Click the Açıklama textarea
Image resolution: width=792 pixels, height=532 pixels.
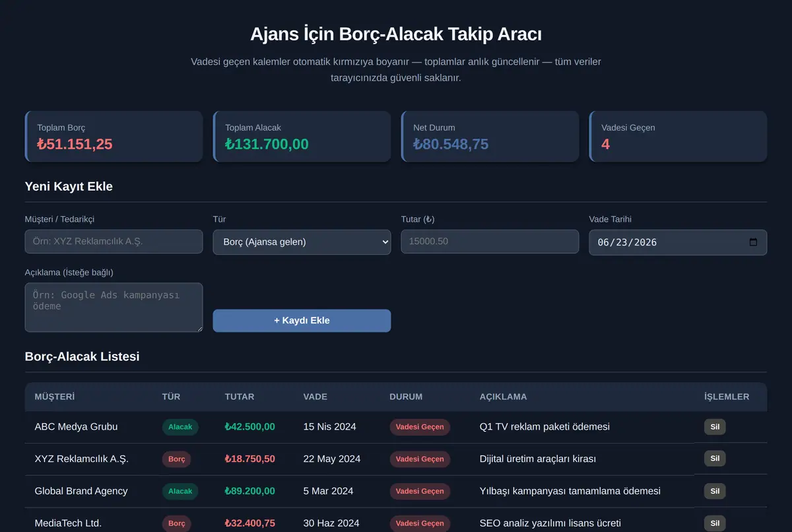pos(114,308)
